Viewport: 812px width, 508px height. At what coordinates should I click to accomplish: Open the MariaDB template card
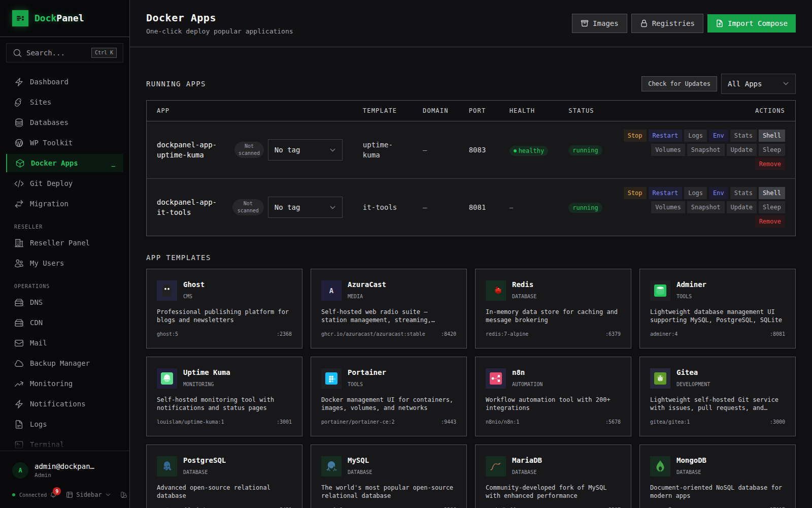[x=553, y=477]
